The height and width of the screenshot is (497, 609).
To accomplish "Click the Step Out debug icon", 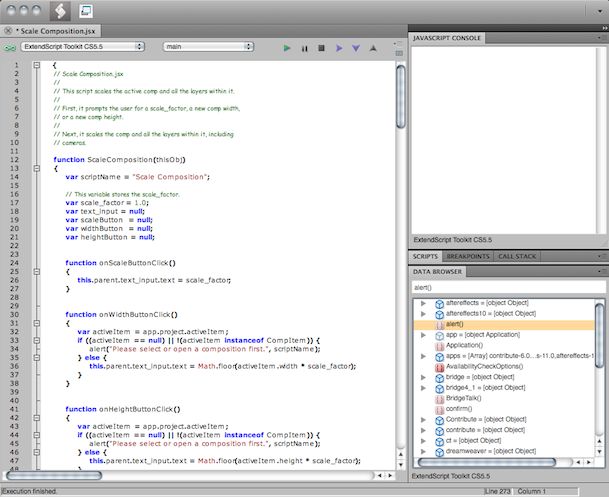I will pos(373,48).
